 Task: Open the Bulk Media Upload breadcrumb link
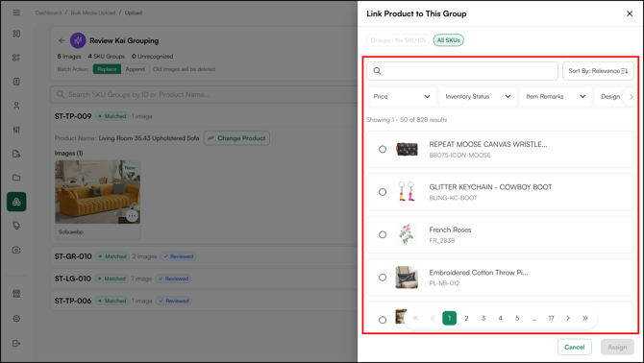[93, 12]
